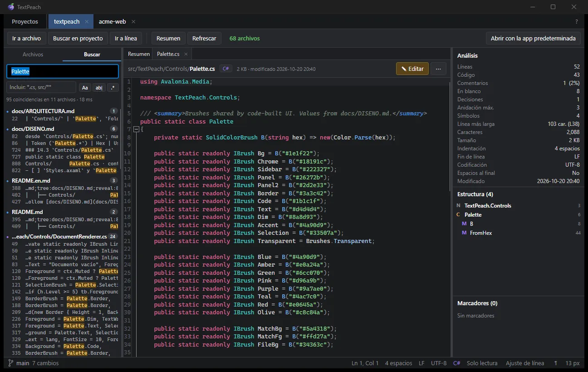Switch to the Proyectos tab
Image resolution: width=588 pixels, height=372 pixels.
click(25, 21)
